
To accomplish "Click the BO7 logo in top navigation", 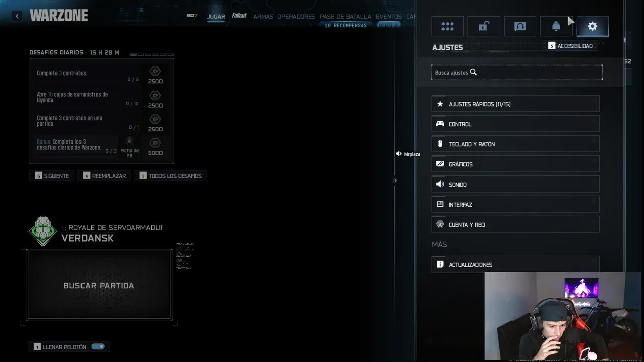I will (x=192, y=16).
